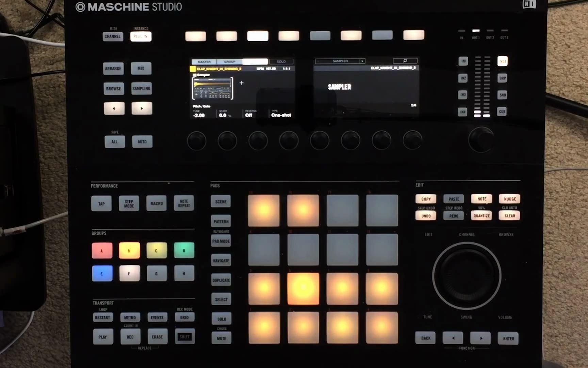Viewport: 588px width, 368px height.
Task: Click the Sampler plug-in thumbnail
Action: pyautogui.click(x=213, y=88)
